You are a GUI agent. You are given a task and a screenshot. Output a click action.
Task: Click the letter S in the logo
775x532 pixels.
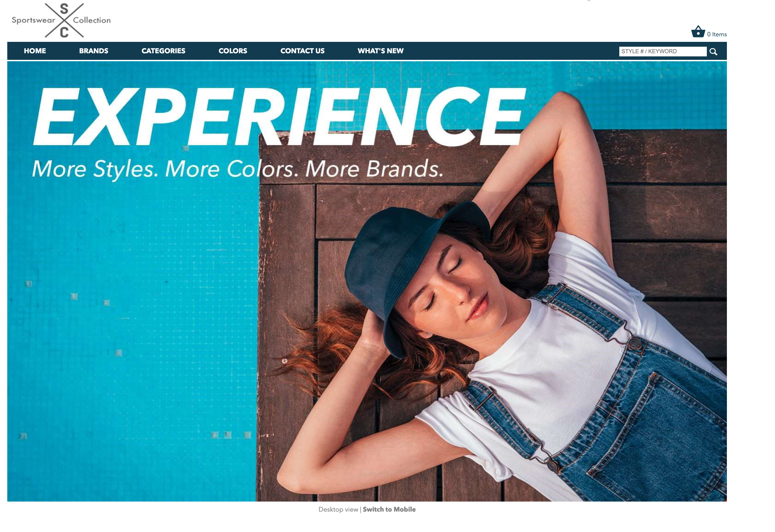pyautogui.click(x=64, y=9)
